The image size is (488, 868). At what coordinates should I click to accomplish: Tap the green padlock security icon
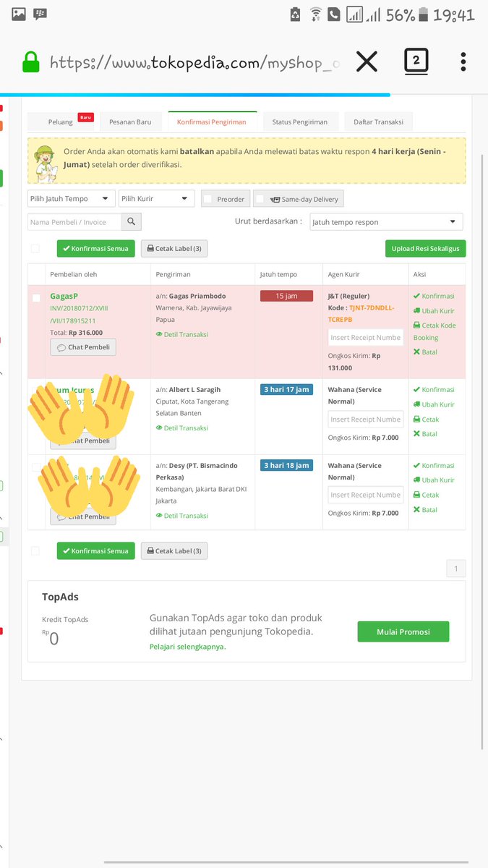click(x=30, y=62)
